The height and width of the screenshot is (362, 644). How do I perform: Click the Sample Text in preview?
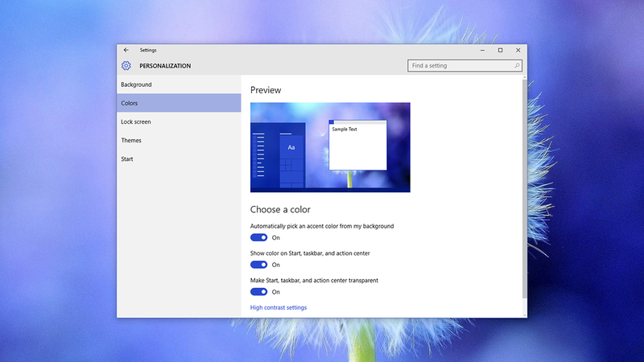(x=345, y=129)
